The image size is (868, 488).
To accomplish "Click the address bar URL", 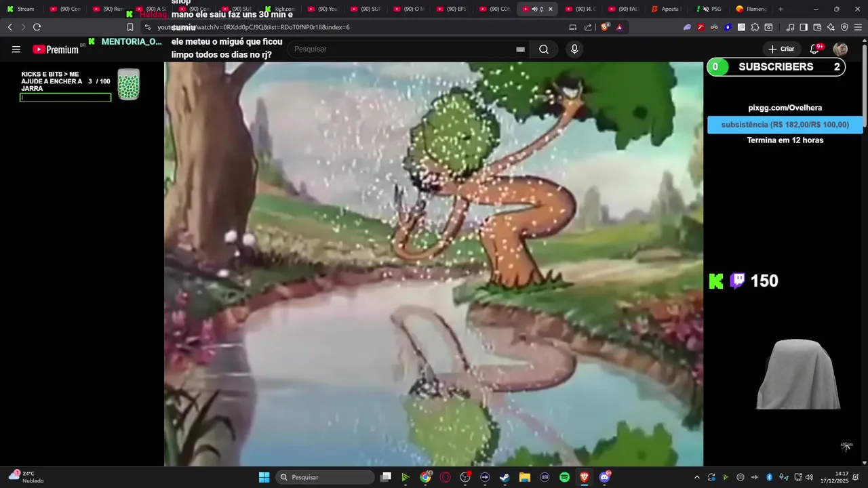I will pyautogui.click(x=254, y=27).
